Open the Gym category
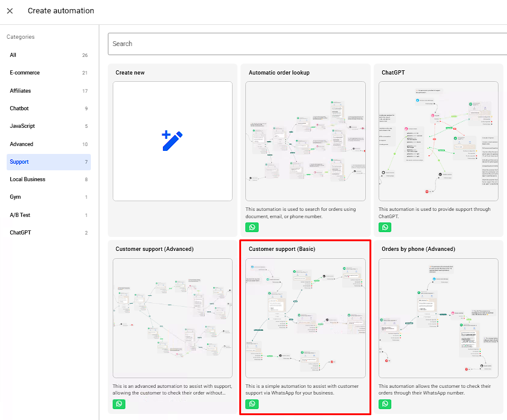Screen dimensions: 507x420 click(x=48, y=197)
